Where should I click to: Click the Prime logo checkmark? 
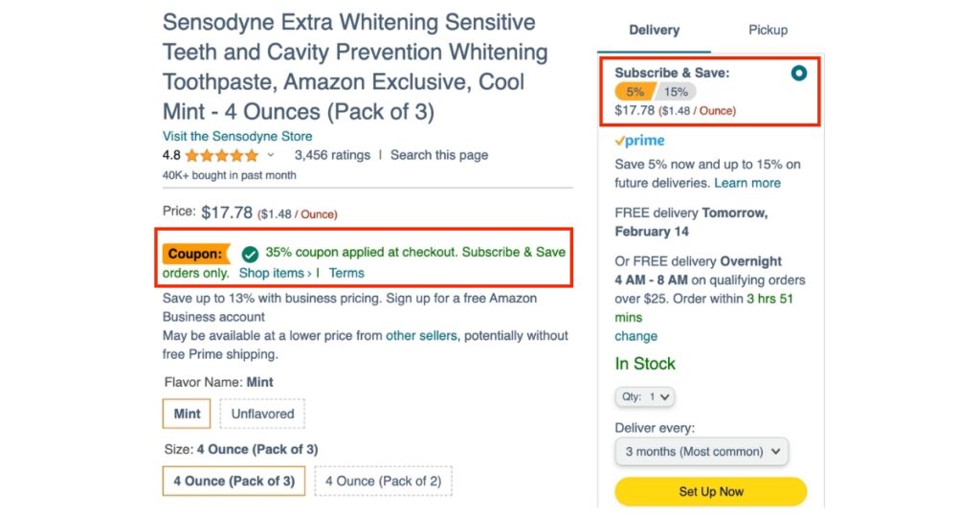pos(620,142)
